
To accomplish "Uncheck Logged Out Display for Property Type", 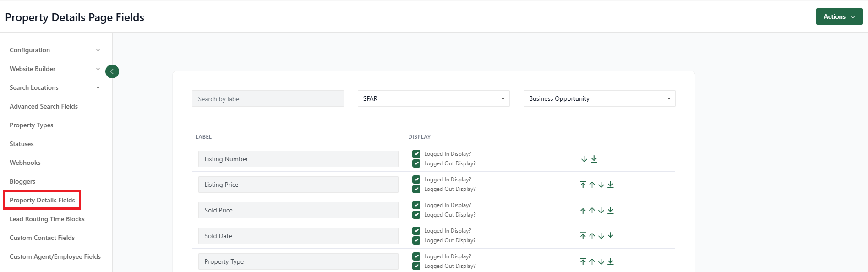I will pyautogui.click(x=416, y=266).
